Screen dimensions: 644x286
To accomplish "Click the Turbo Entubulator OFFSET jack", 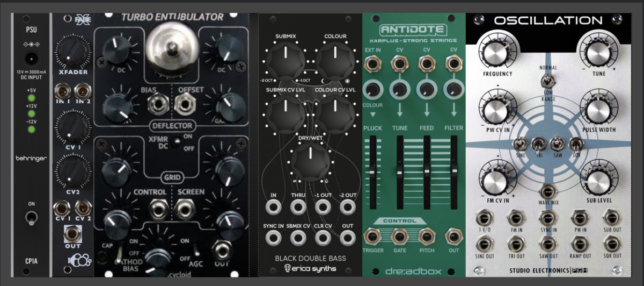I will coord(186,103).
